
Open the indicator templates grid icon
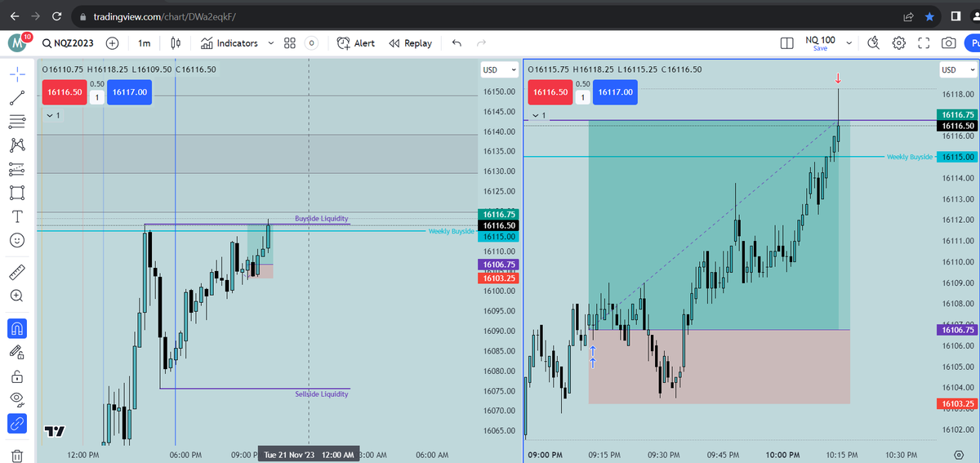point(290,43)
